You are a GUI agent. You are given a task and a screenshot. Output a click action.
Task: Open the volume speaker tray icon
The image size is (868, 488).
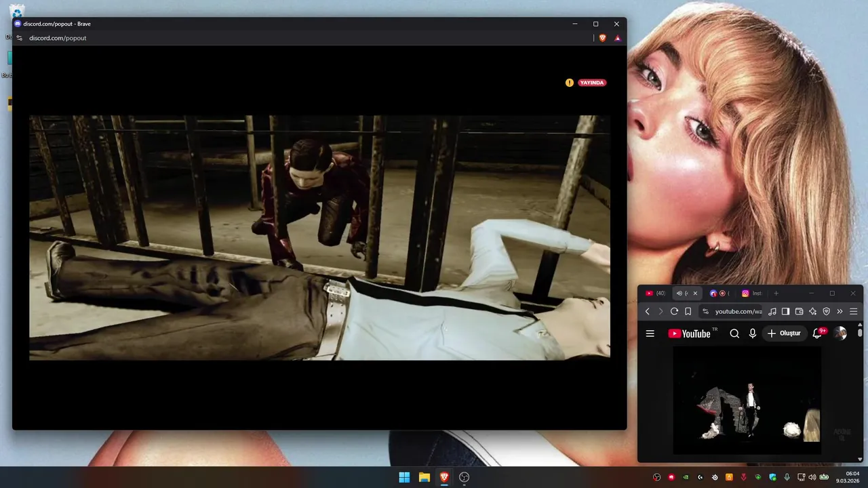(812, 477)
